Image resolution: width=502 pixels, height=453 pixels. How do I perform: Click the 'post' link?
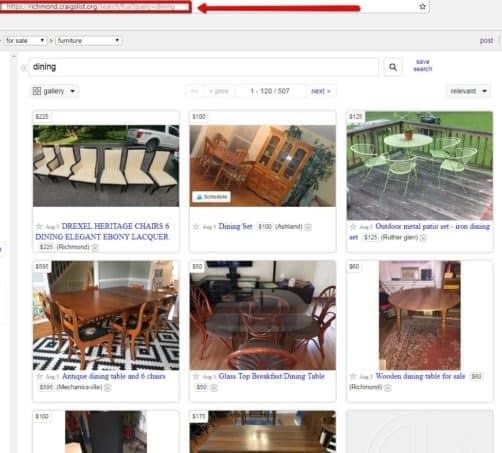pyautogui.click(x=486, y=40)
